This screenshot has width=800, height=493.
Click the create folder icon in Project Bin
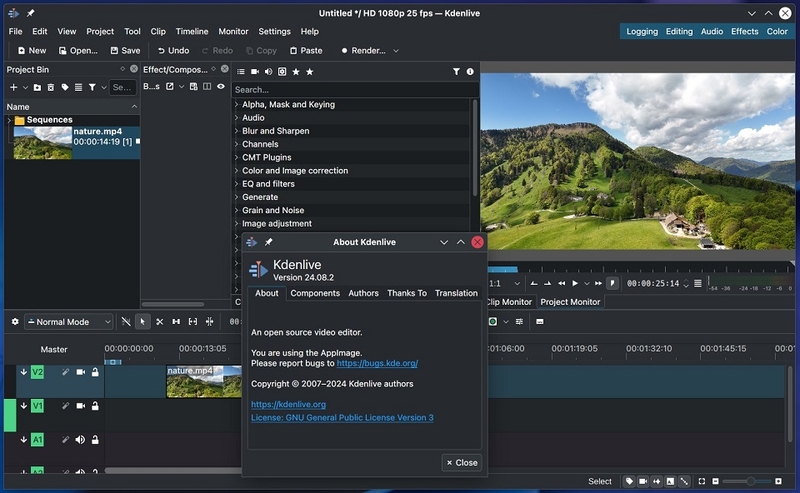(x=37, y=87)
